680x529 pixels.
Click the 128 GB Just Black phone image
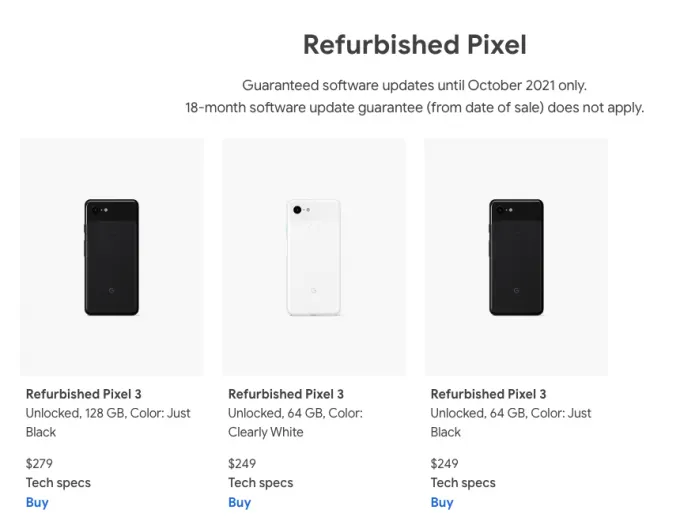click(x=112, y=257)
